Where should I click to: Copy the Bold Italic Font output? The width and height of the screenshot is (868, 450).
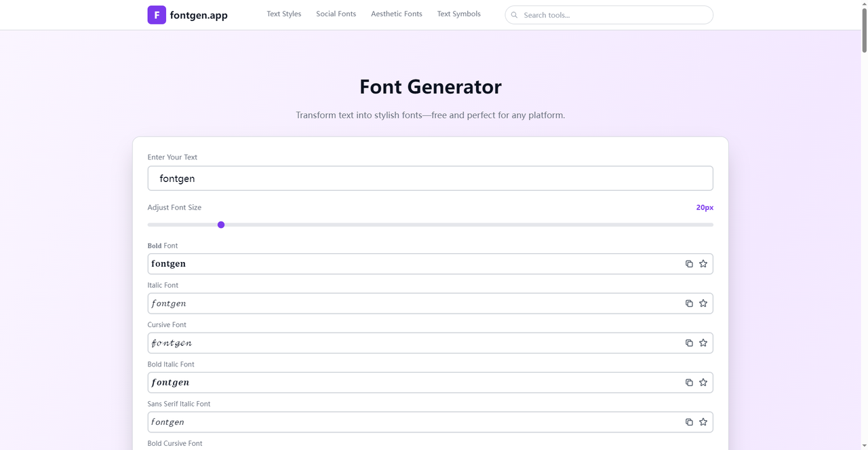pyautogui.click(x=689, y=383)
